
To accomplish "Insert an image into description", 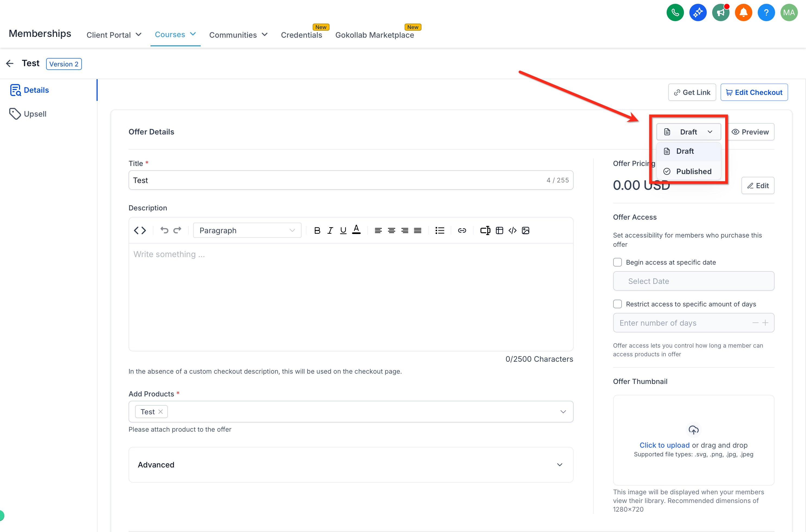I will coord(525,230).
